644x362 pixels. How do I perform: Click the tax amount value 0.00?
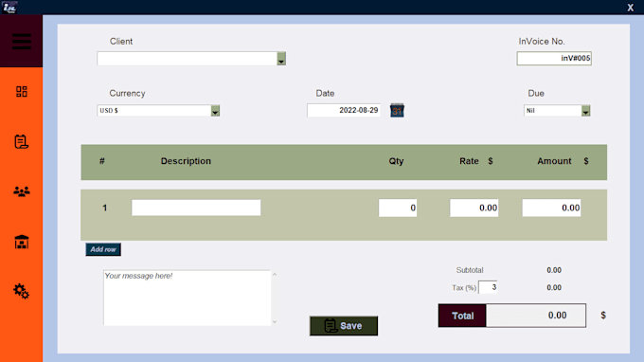pos(554,287)
